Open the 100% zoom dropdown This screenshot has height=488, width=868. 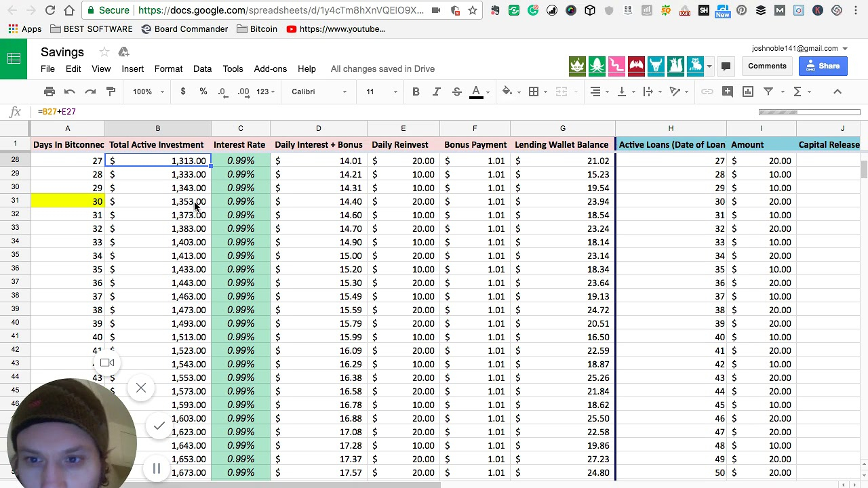(148, 91)
